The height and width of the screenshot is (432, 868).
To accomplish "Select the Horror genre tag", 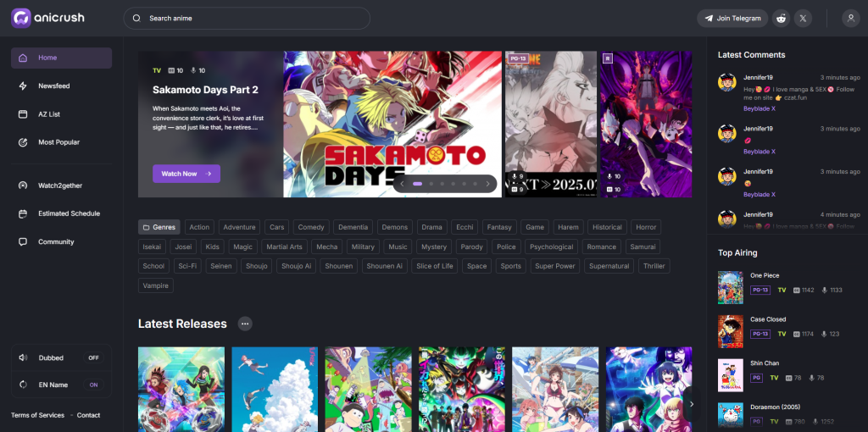I will point(646,227).
